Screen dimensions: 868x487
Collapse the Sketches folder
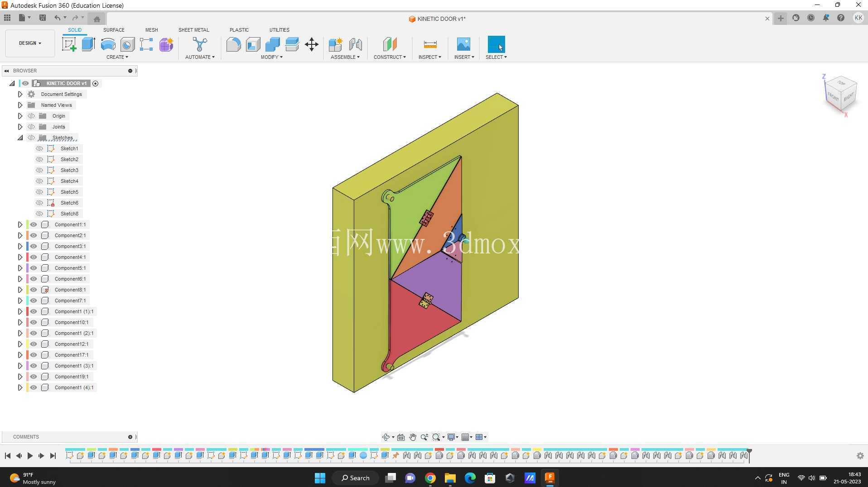pyautogui.click(x=20, y=138)
